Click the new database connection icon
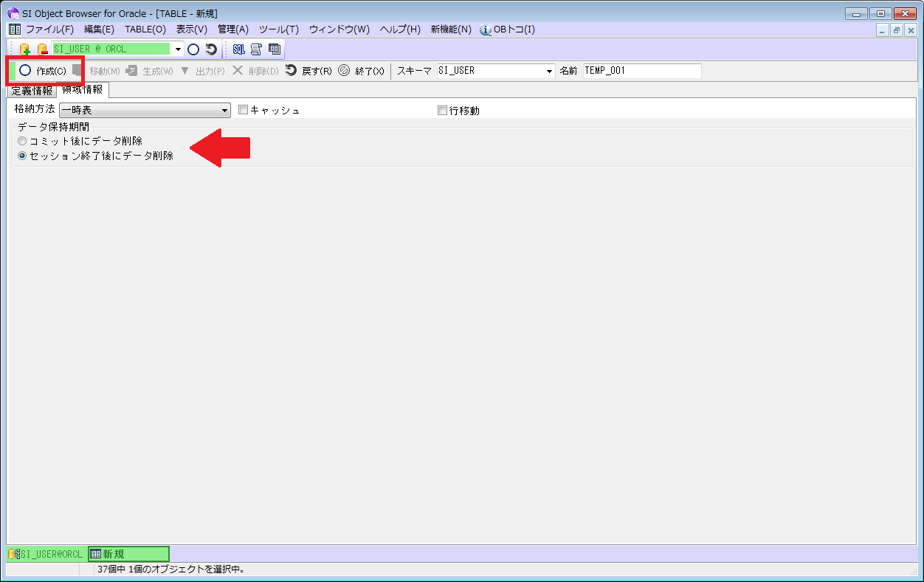This screenshot has height=582, width=924. click(x=25, y=49)
